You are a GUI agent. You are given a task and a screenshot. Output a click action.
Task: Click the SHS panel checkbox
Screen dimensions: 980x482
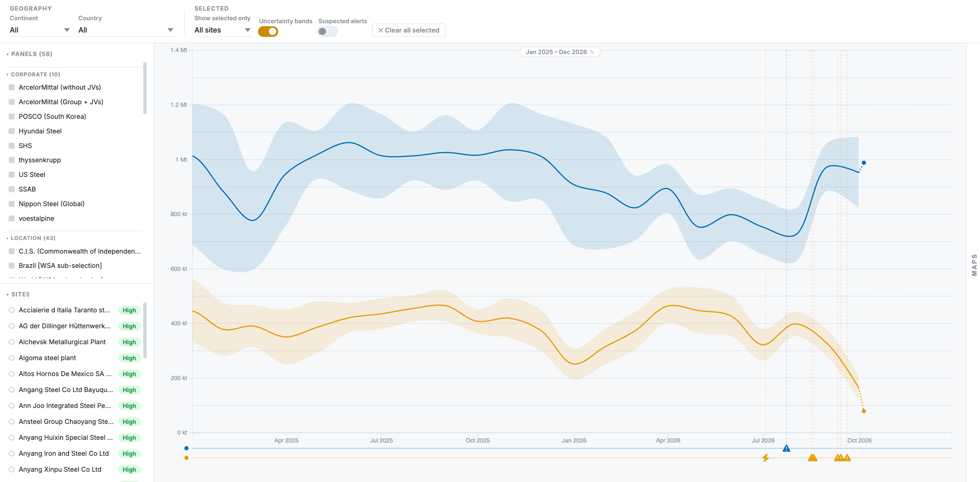[x=12, y=145]
